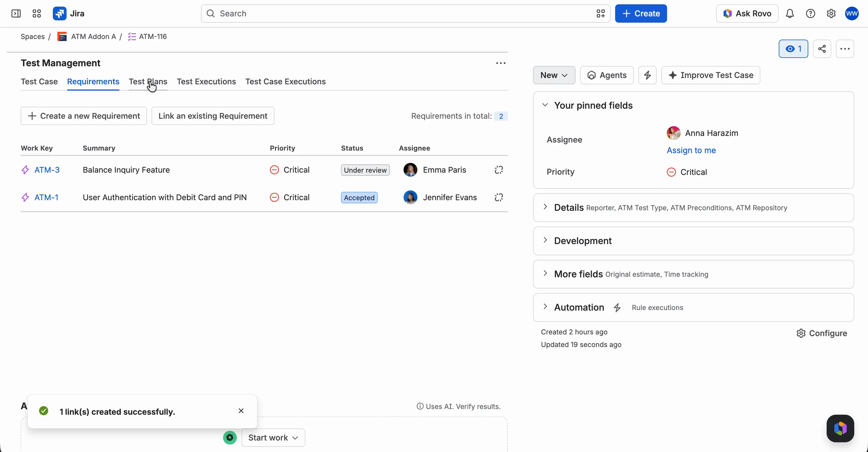The image size is (868, 452).
Task: Click the blue Create button
Action: click(x=641, y=13)
